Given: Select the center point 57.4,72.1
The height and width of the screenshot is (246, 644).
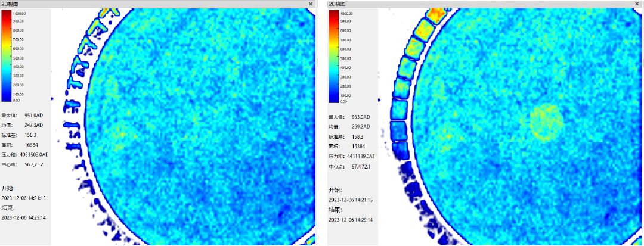Looking at the screenshot, I should [361, 167].
